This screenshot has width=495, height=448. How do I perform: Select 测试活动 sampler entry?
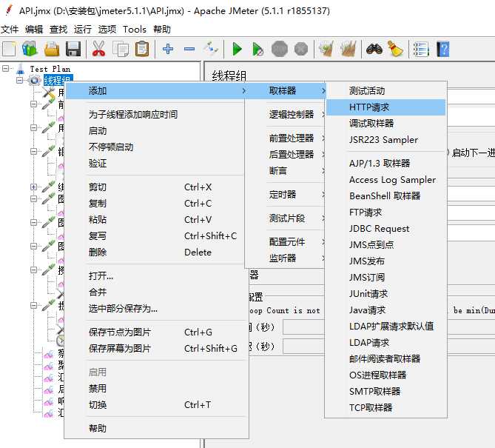[385, 91]
